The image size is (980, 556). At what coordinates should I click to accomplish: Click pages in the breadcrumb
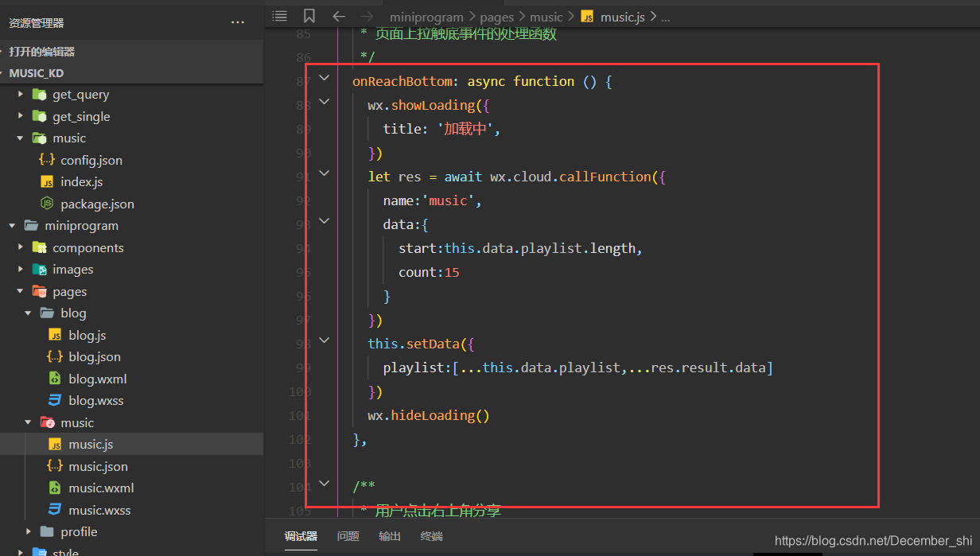pyautogui.click(x=496, y=17)
